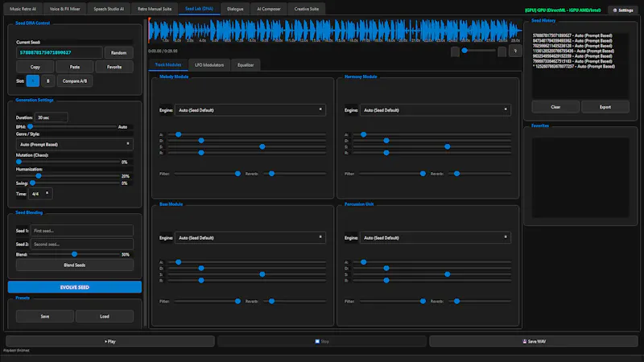Open the Melody Module Engine dropdown
Viewport: 644px width, 362px height.
(250, 110)
